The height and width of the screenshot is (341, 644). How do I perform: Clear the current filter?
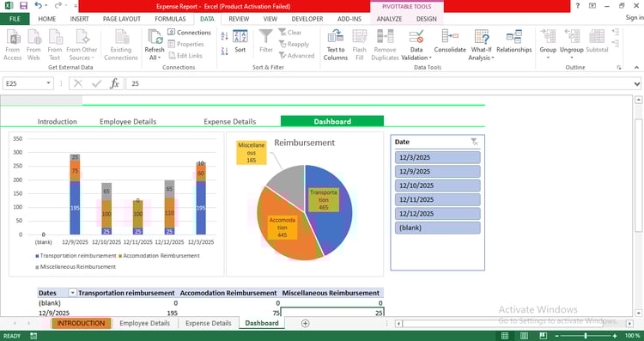coord(290,33)
